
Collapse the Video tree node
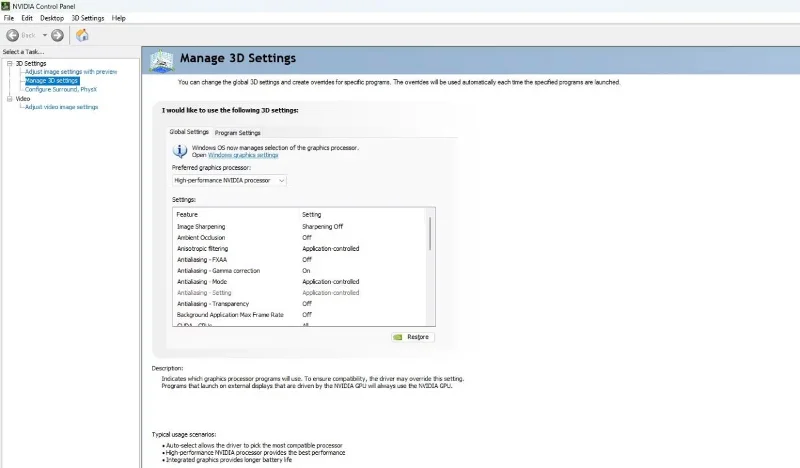[x=10, y=98]
